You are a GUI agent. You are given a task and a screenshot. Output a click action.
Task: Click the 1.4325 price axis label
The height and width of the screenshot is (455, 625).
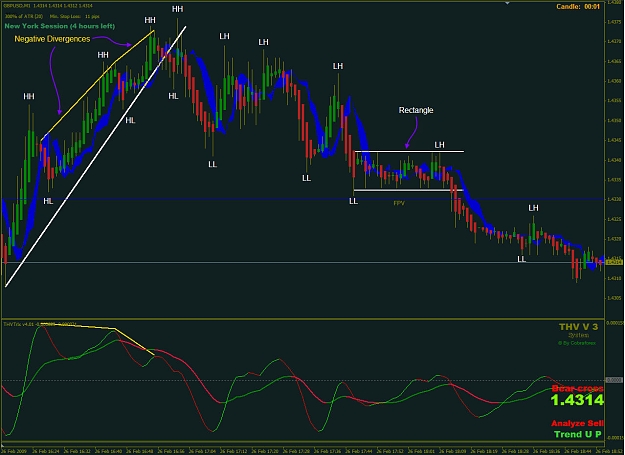[x=614, y=219]
